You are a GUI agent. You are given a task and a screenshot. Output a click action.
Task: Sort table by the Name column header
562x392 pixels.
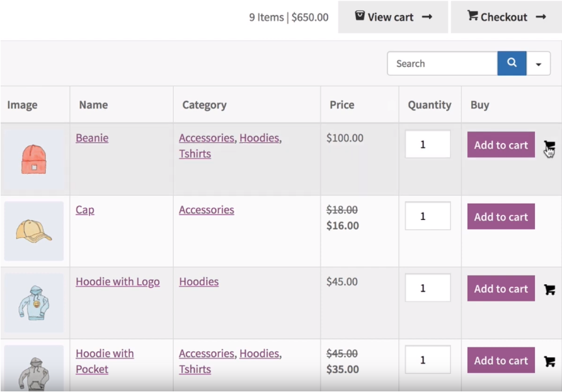[x=93, y=105]
